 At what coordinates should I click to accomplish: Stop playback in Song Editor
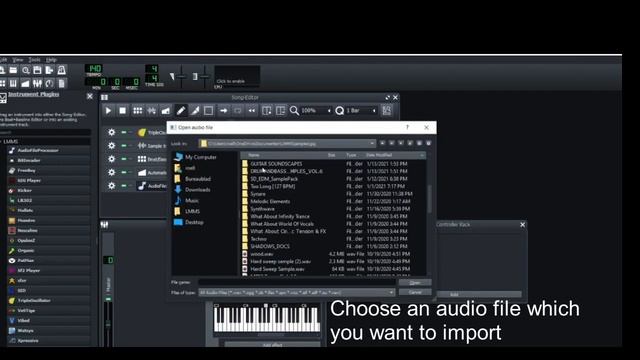click(x=122, y=111)
